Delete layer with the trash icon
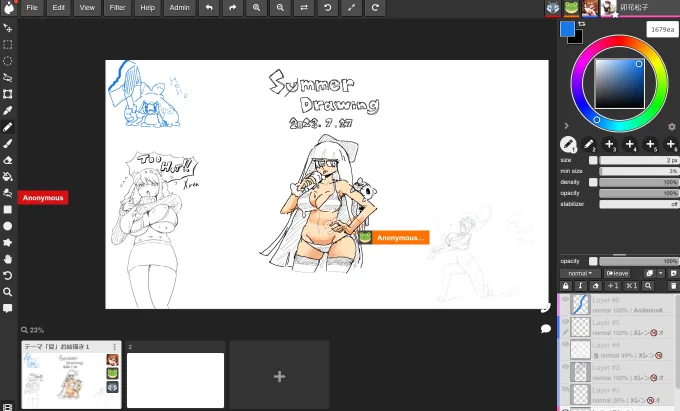 pyautogui.click(x=673, y=286)
